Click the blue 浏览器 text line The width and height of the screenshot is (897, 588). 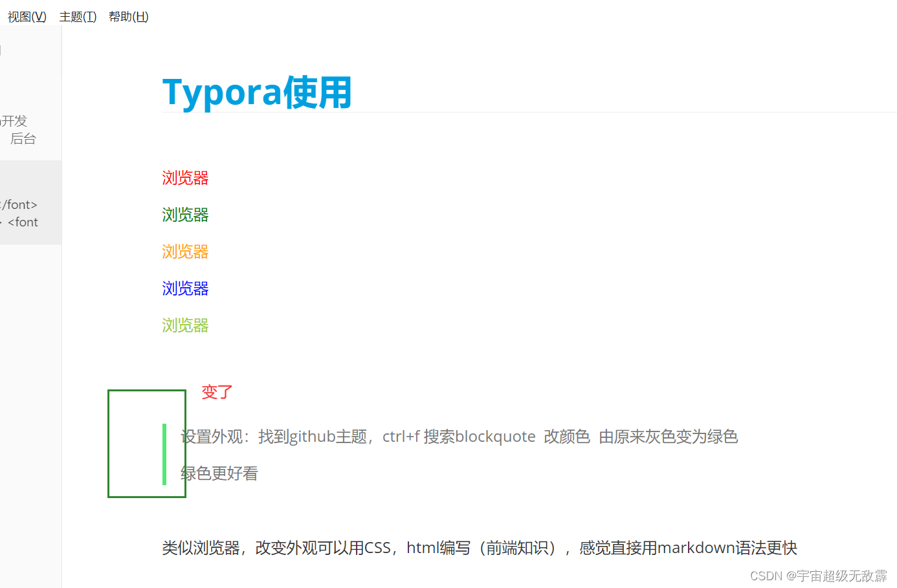[184, 289]
